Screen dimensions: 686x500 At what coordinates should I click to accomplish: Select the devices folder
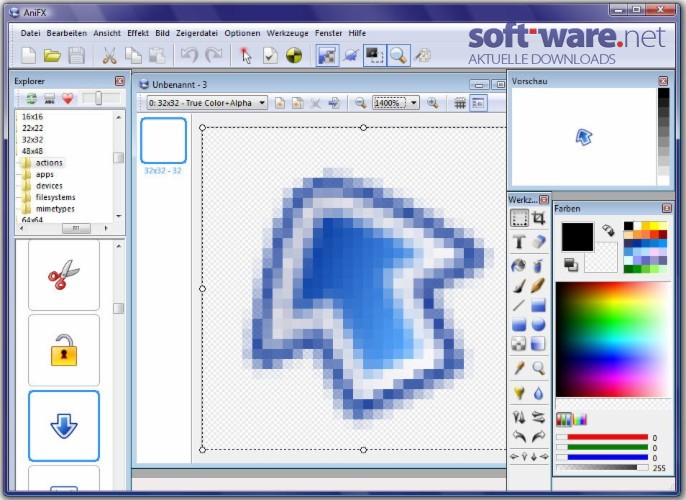(49, 186)
